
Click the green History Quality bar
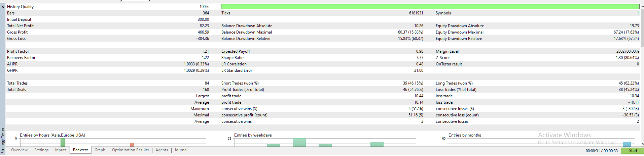pos(430,7)
